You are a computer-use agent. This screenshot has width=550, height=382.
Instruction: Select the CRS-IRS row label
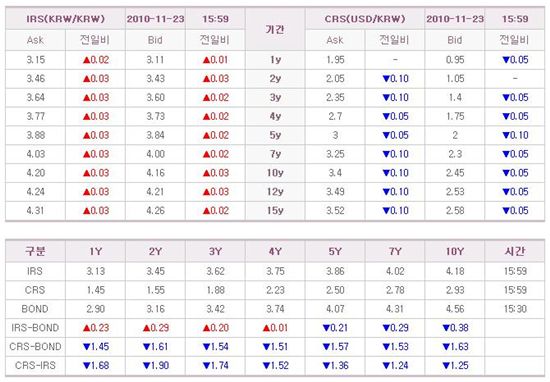(35, 366)
